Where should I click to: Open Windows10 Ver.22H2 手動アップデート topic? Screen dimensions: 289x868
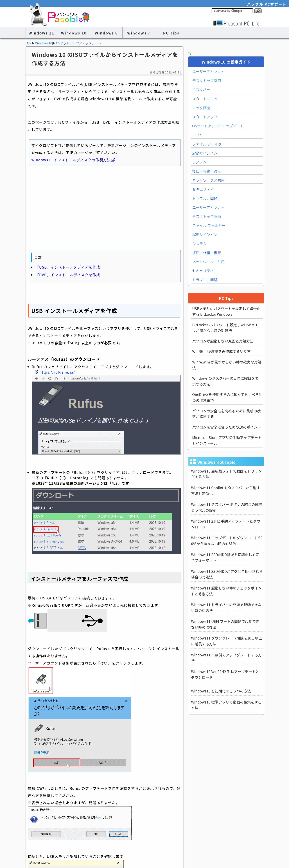225,675
